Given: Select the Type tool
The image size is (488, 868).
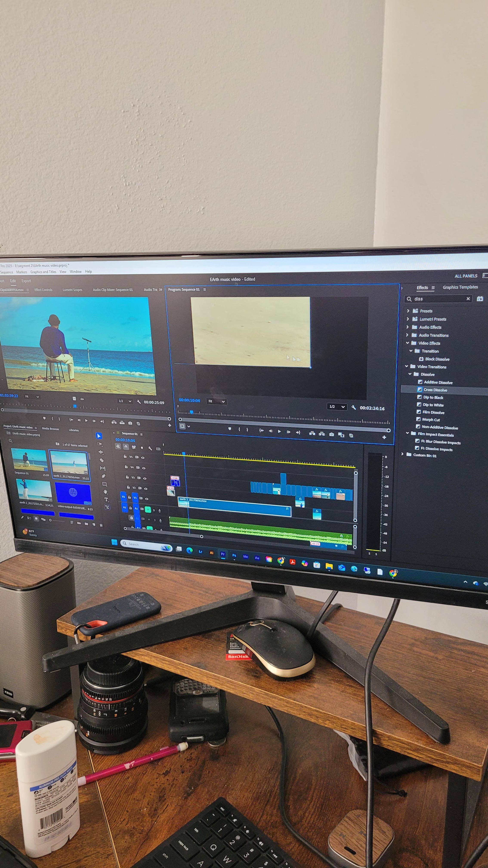Looking at the screenshot, I should point(106,499).
